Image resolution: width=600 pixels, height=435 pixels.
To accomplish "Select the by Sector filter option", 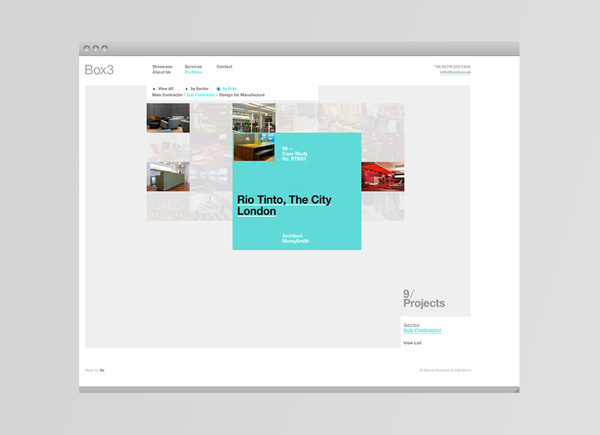I will (197, 89).
